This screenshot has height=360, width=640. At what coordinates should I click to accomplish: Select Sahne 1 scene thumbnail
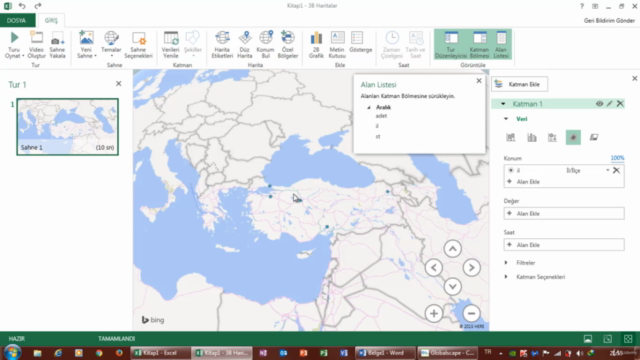coord(68,127)
